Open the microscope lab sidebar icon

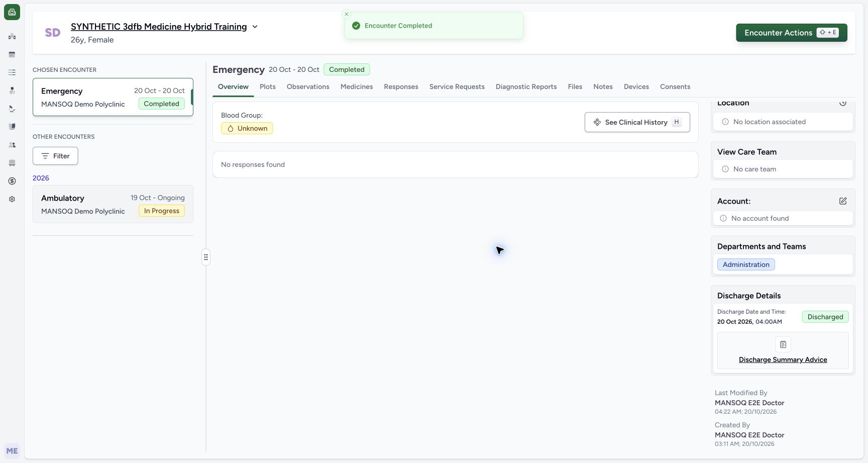tap(12, 109)
